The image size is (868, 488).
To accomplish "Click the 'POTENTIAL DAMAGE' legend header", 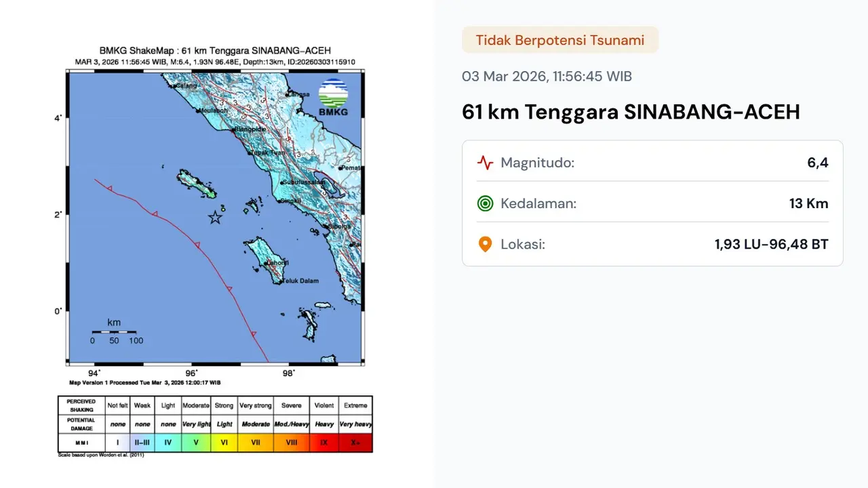I will (81, 424).
